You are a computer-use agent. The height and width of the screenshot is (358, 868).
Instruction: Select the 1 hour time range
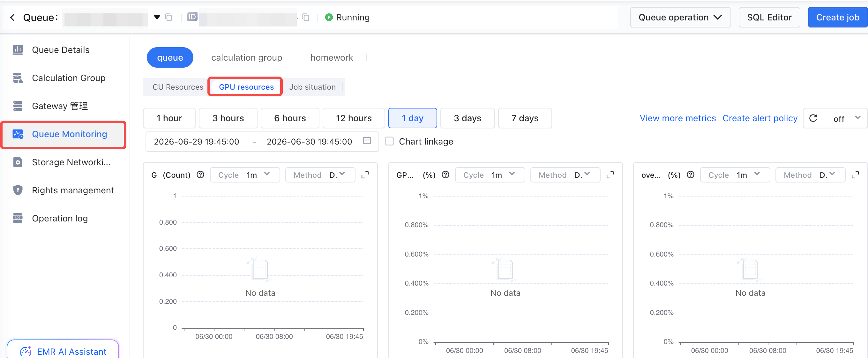(x=169, y=118)
